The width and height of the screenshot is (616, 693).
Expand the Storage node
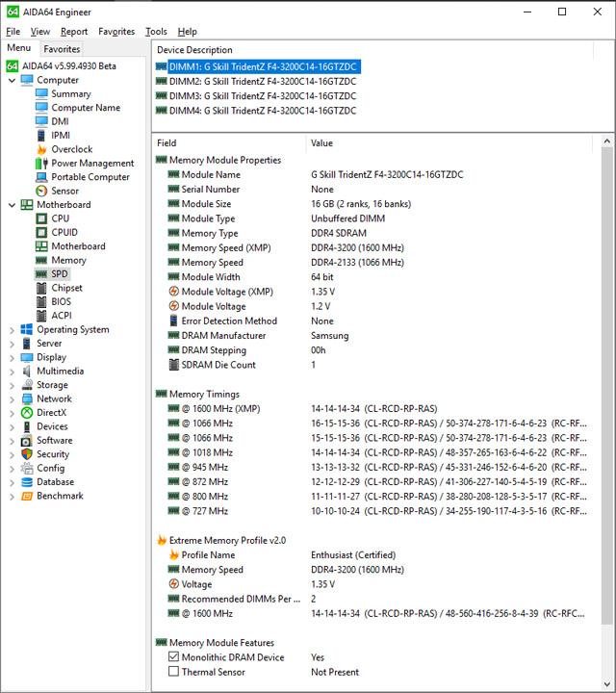point(12,385)
